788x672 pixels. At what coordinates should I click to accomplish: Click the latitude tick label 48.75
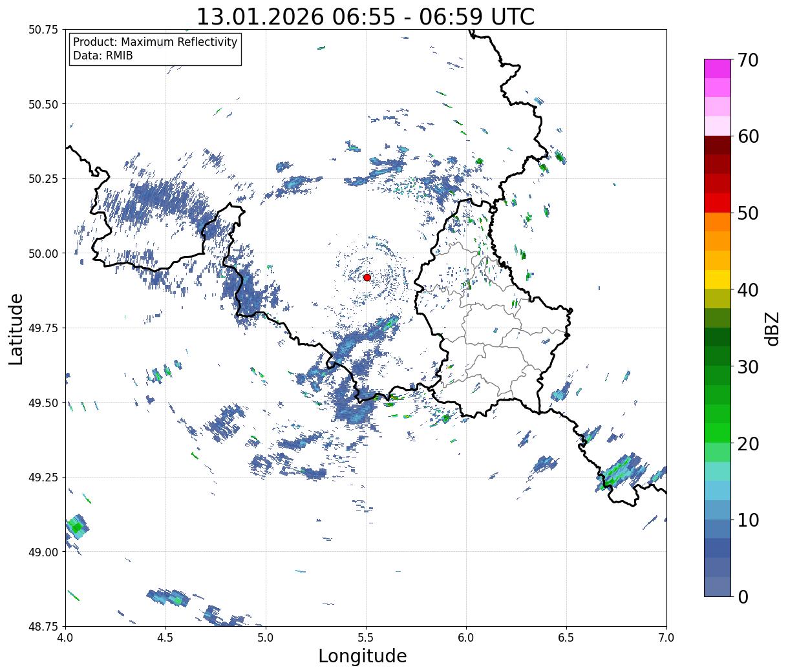[x=43, y=627]
